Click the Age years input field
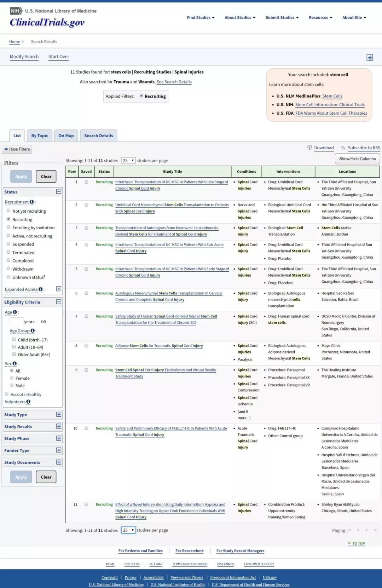The width and height of the screenshot is (382, 588). [x=16, y=321]
